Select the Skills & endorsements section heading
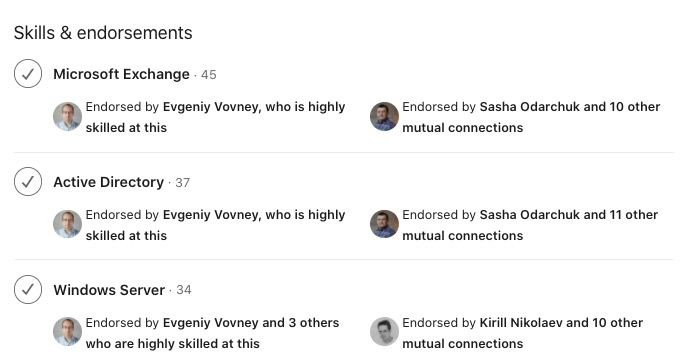The height and width of the screenshot is (362, 685). pos(103,33)
